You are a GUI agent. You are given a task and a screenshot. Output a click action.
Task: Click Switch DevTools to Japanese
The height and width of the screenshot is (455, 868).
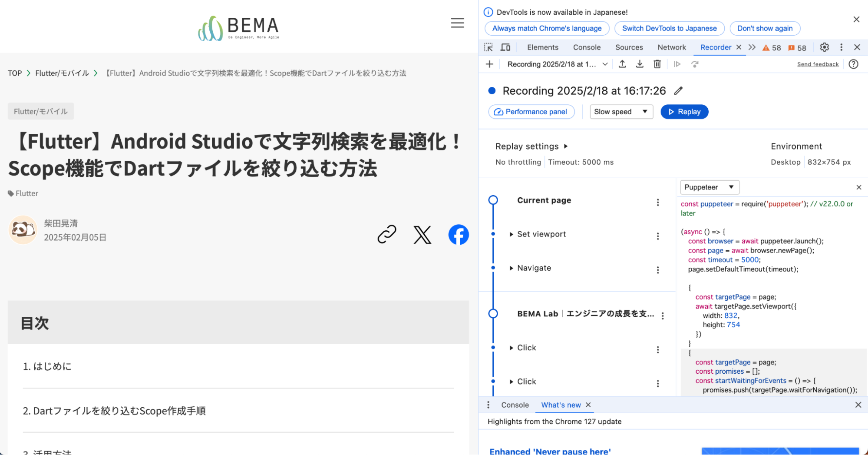669,28
